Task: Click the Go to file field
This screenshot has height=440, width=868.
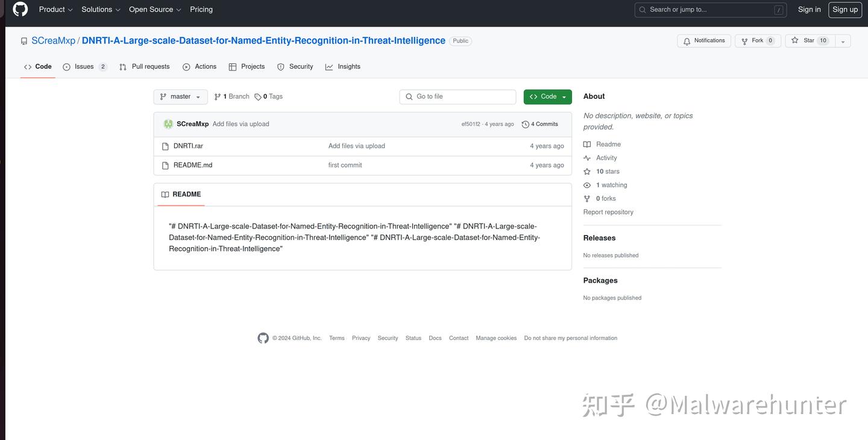Action: 458,96
